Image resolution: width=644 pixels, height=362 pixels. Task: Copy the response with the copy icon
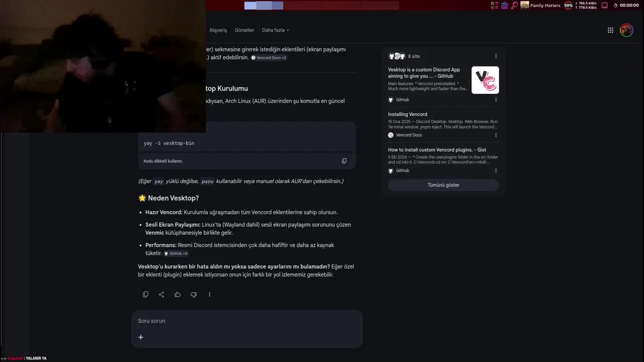click(x=145, y=295)
